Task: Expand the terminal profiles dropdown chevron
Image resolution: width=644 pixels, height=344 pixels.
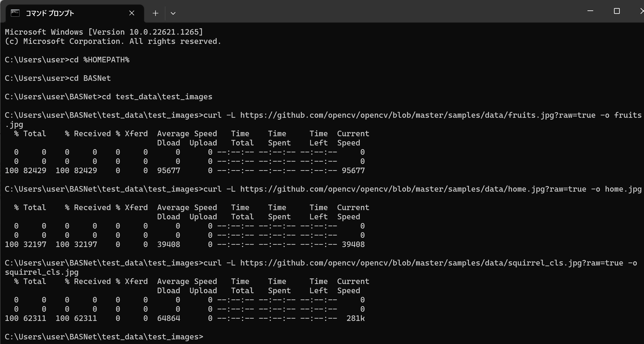Action: (173, 13)
